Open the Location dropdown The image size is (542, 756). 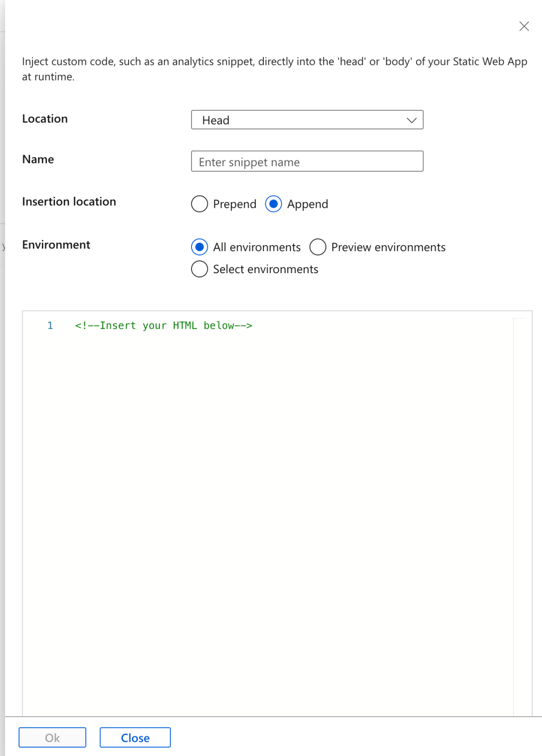pyautogui.click(x=307, y=120)
